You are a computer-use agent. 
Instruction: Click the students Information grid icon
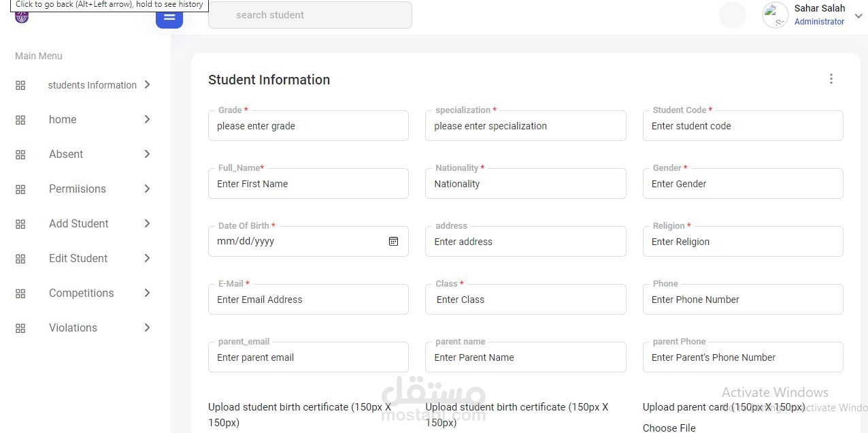coord(20,84)
